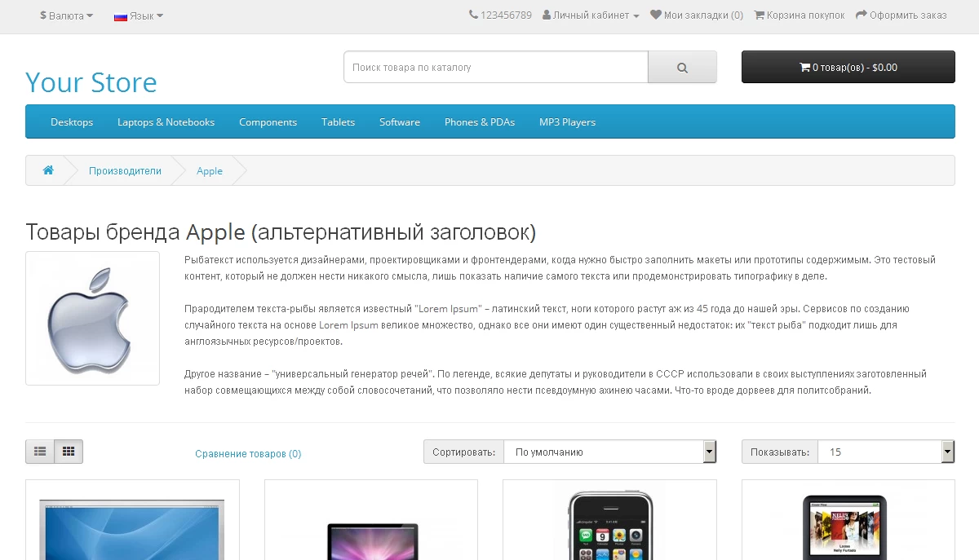Open the Components menu

tap(268, 122)
